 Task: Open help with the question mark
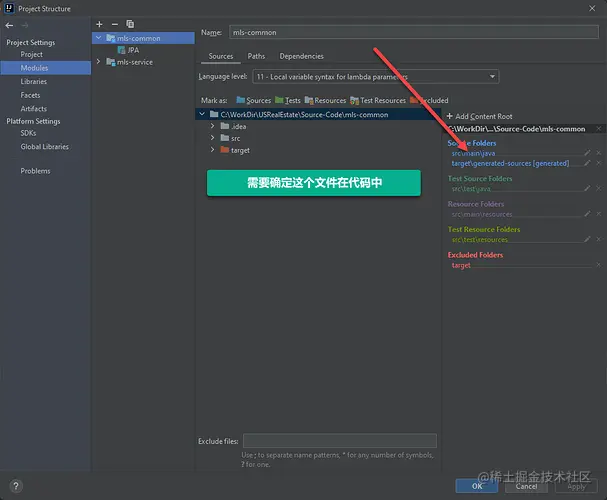16,486
